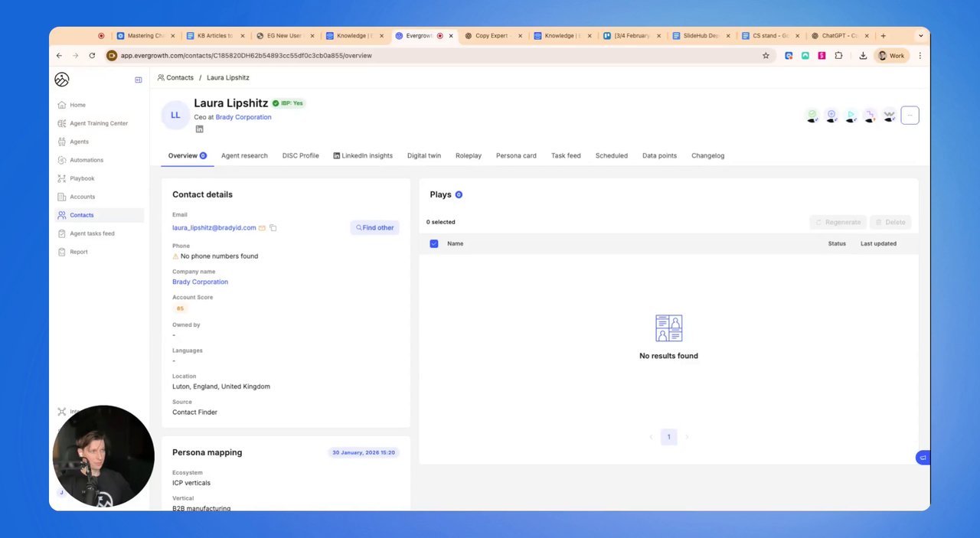The height and width of the screenshot is (538, 980).
Task: Go to page 1 in pagination
Action: [x=668, y=437]
